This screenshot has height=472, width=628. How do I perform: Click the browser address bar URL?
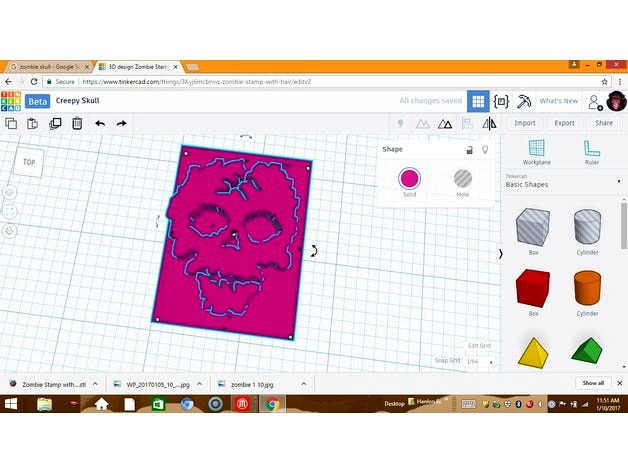pos(196,82)
